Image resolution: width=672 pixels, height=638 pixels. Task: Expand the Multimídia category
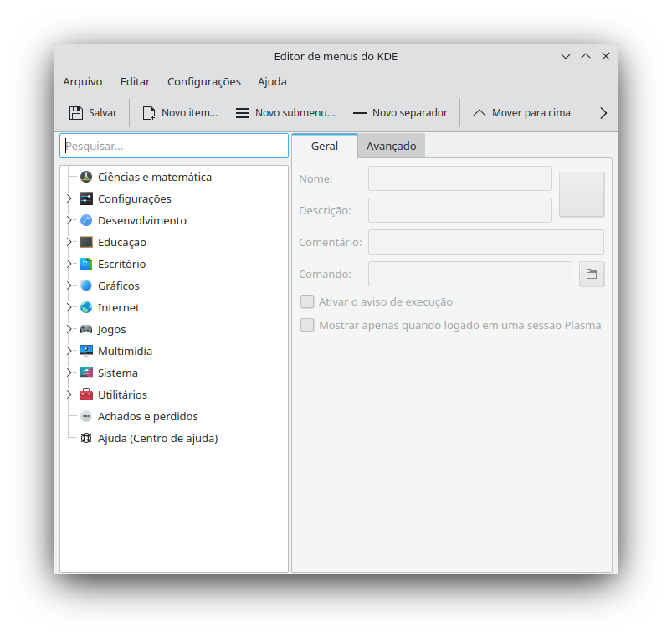pos(69,351)
